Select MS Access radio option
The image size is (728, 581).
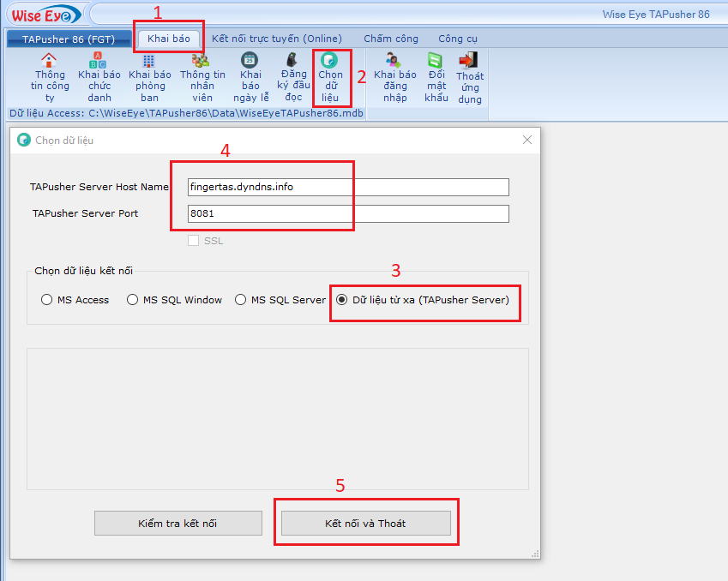pyautogui.click(x=47, y=300)
